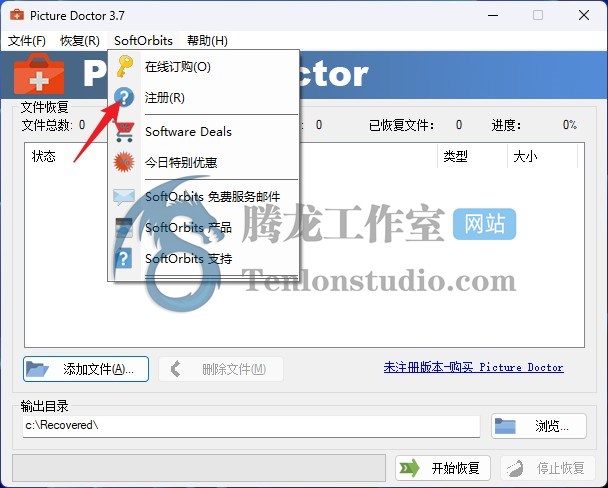This screenshot has width=608, height=488.
Task: Click the envelope mail icon
Action: [124, 197]
